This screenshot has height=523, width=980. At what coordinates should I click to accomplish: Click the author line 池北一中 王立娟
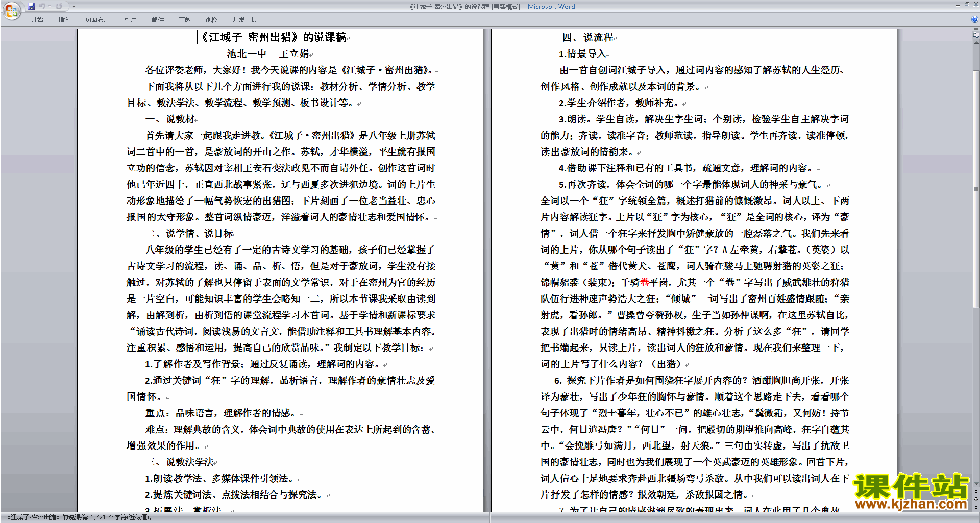(x=268, y=54)
